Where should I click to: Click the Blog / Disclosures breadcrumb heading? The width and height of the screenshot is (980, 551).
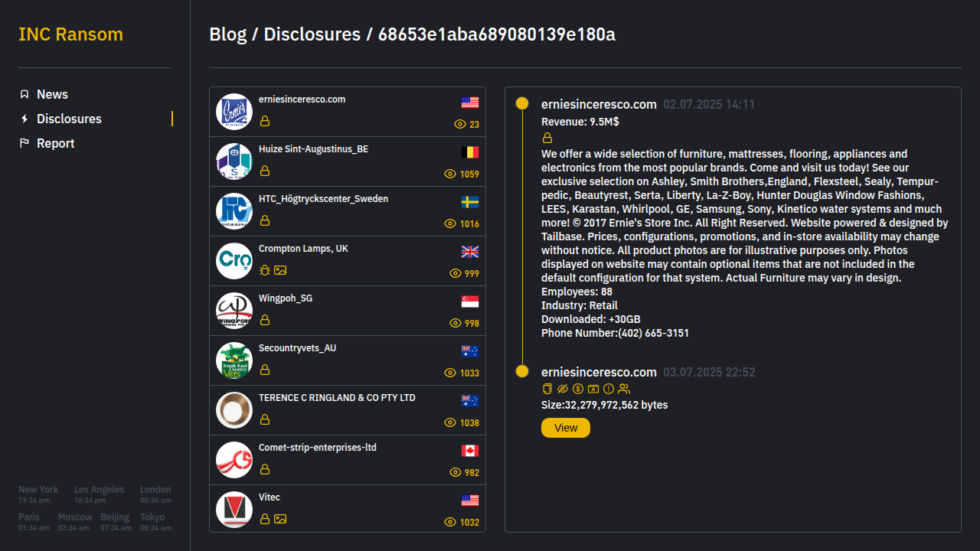coord(412,34)
